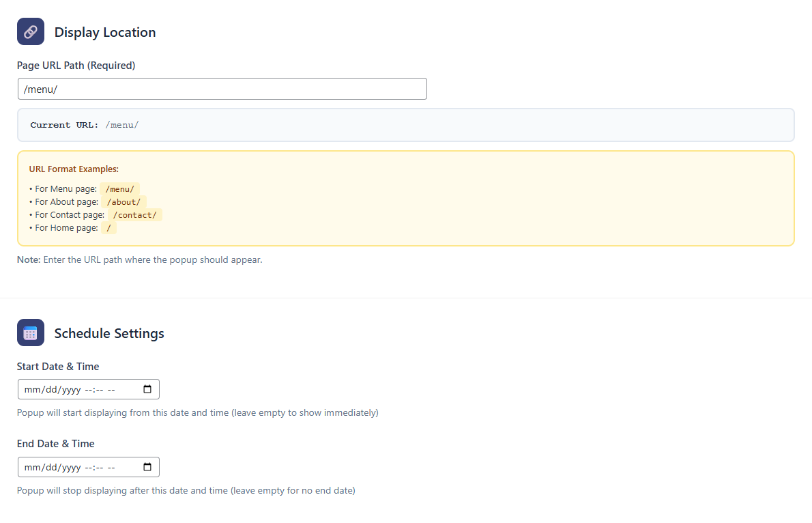
Task: Click the /menu/ example code snippet
Action: (x=119, y=189)
